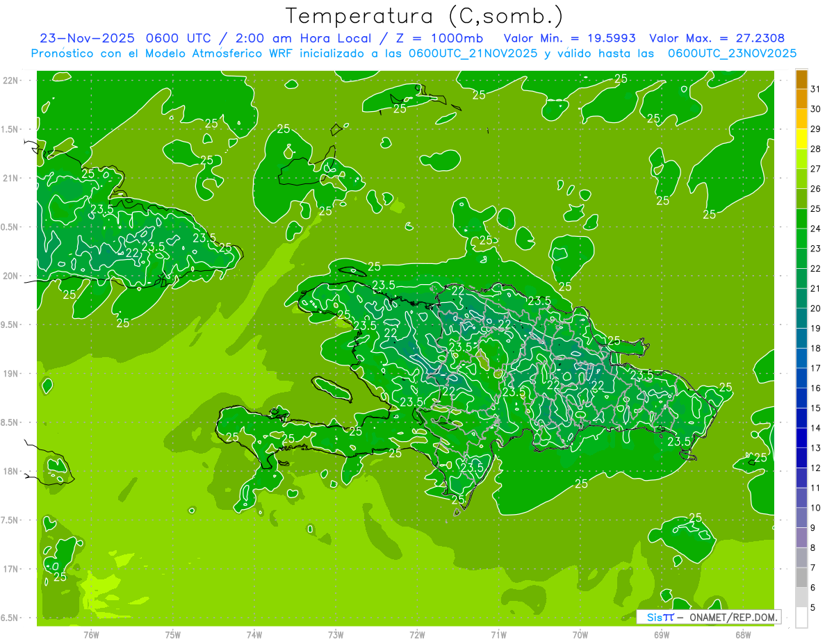Click legend value 28
This screenshot has height=644, width=834.
[x=816, y=149]
